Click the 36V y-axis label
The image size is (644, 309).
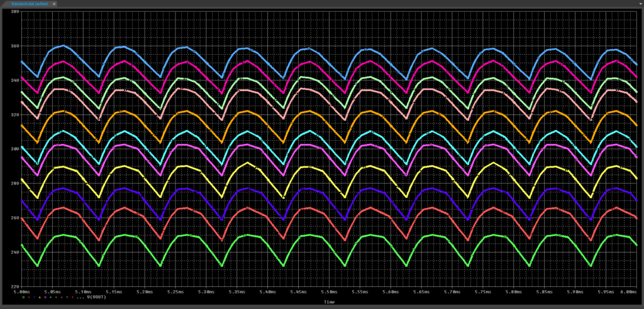14,46
